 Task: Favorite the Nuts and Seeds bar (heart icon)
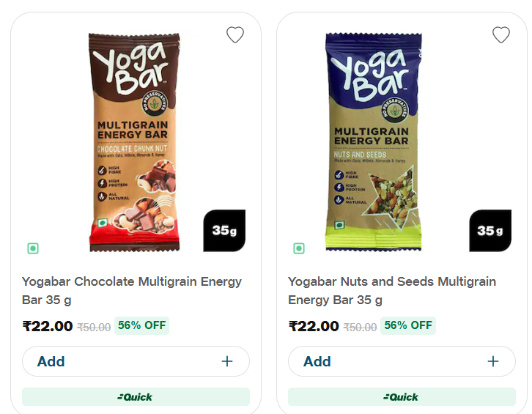point(500,34)
